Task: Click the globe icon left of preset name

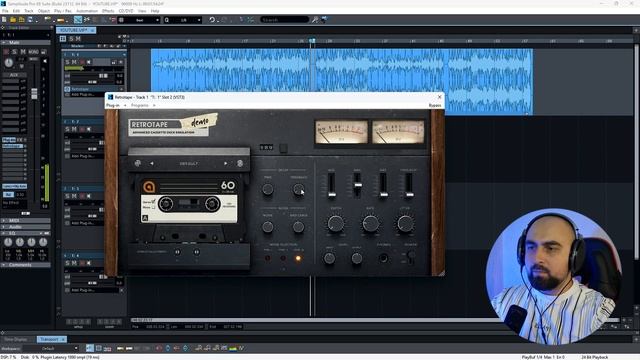Action: pos(138,163)
